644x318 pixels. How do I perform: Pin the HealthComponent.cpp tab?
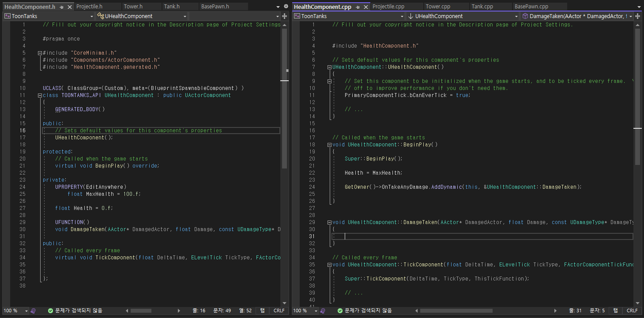pyautogui.click(x=358, y=7)
